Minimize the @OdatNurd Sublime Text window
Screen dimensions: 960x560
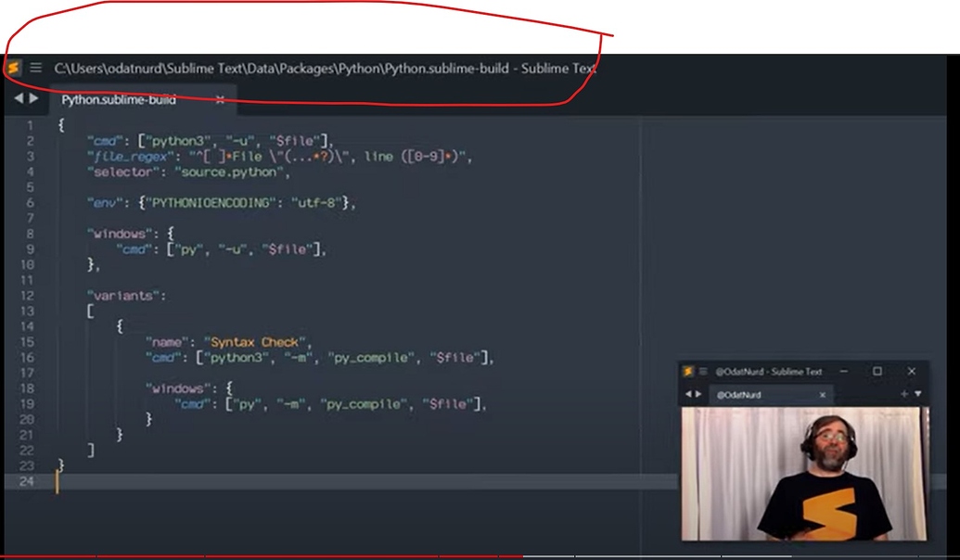coord(844,371)
